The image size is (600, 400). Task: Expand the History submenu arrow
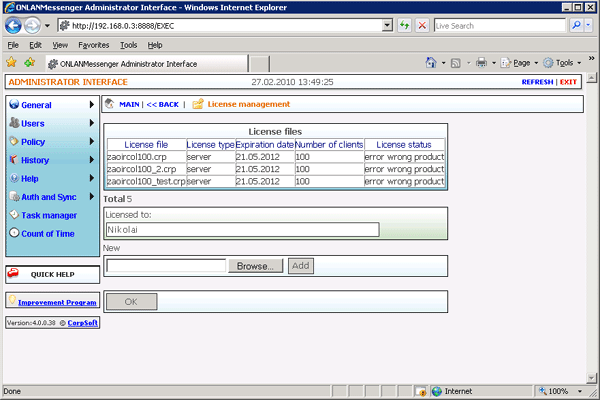[x=91, y=160]
